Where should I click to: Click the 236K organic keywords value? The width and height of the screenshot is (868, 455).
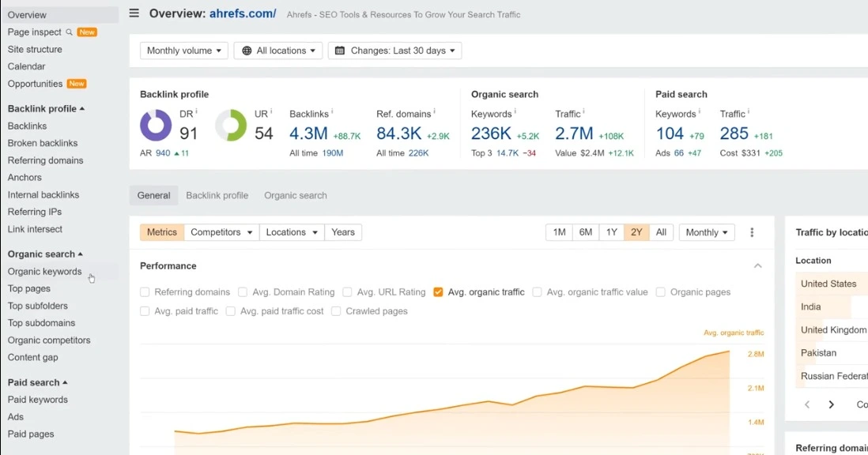click(491, 133)
